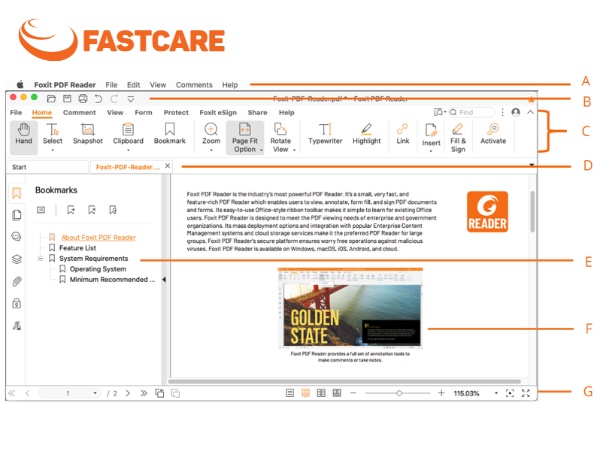Image resolution: width=600 pixels, height=450 pixels.
Task: Open the zoom percentage dropdown
Action: pos(496,393)
